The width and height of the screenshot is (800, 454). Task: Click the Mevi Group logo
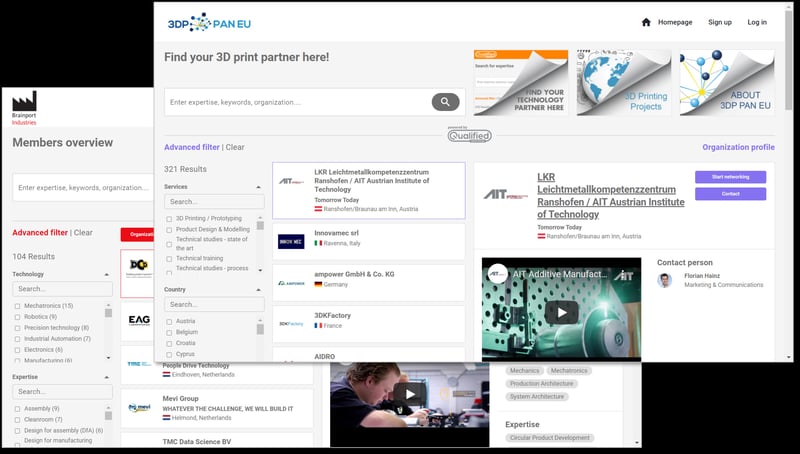click(x=139, y=408)
